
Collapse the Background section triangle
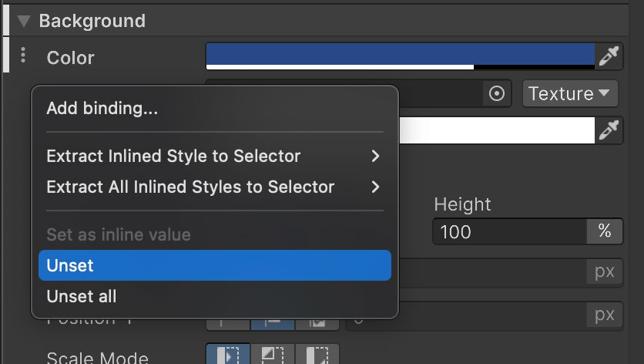coord(24,21)
